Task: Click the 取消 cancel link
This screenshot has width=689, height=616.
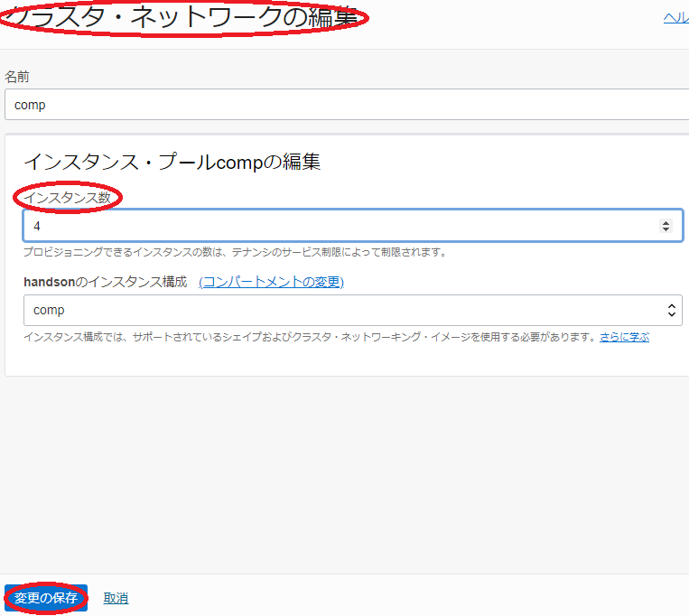Action: [x=116, y=598]
